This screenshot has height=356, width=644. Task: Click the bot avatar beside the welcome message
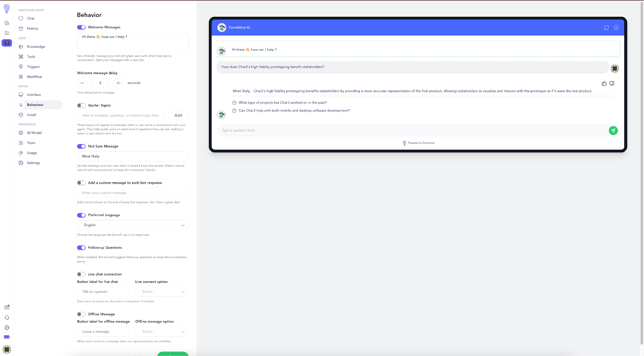(x=221, y=51)
